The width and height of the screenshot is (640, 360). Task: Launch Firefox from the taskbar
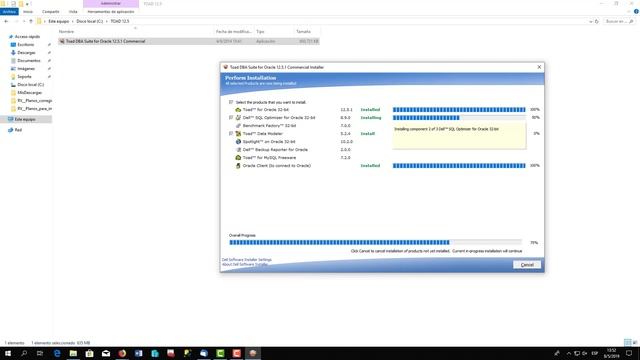(x=122, y=353)
